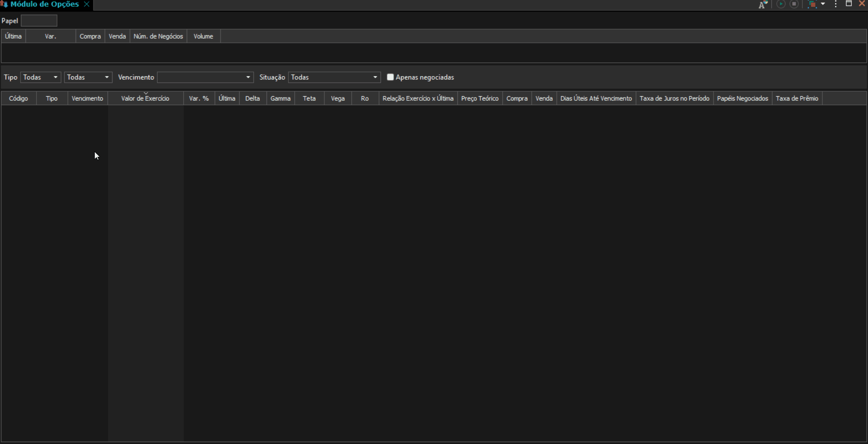The width and height of the screenshot is (868, 444).
Task: Click the Módulo de Opções tab icon
Action: 5,5
